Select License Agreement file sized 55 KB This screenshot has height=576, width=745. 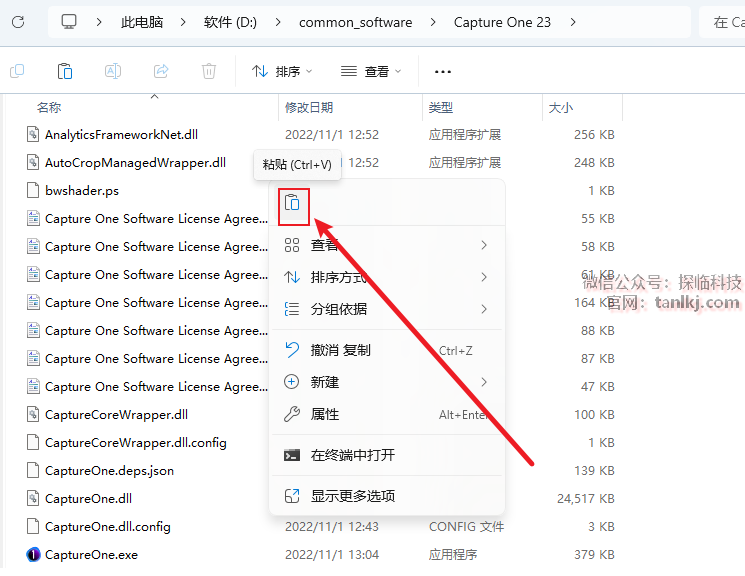(x=156, y=219)
